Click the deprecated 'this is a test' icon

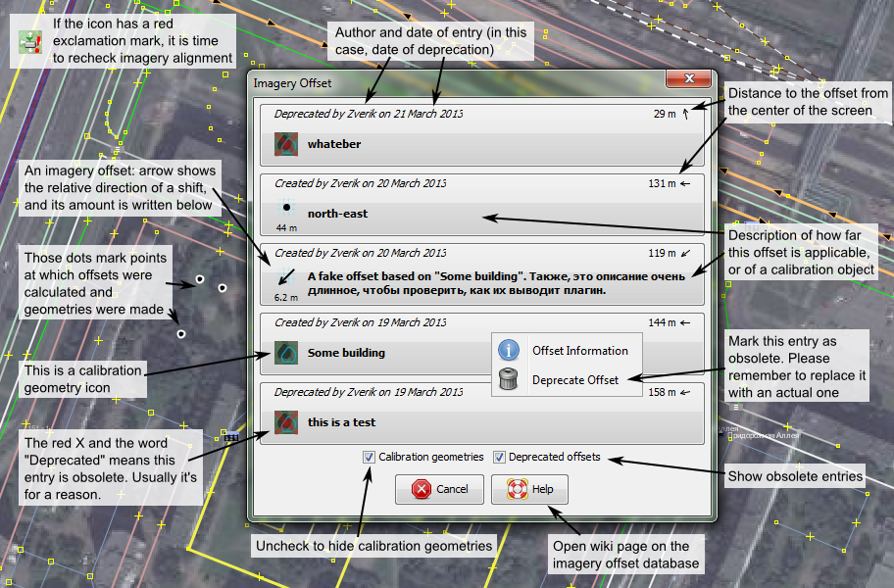tap(286, 422)
